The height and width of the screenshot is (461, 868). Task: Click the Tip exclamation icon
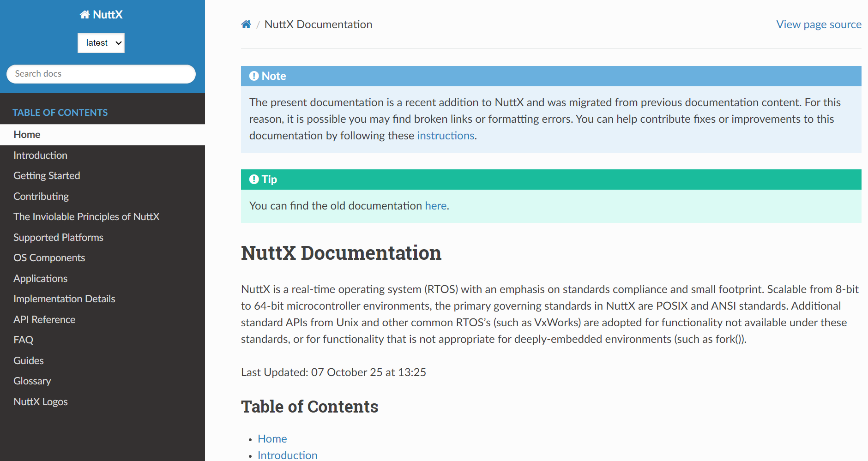[254, 180]
